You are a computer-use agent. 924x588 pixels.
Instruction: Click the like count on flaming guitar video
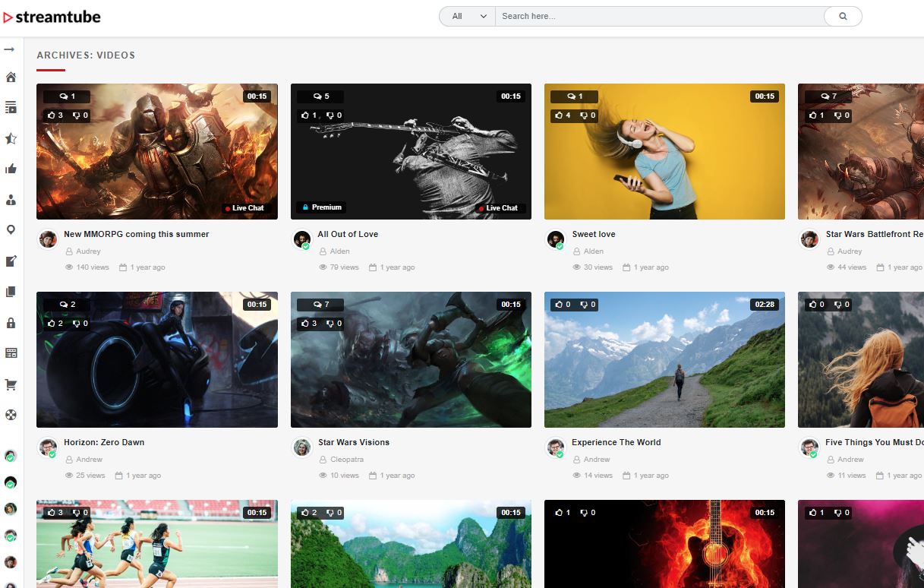point(563,513)
